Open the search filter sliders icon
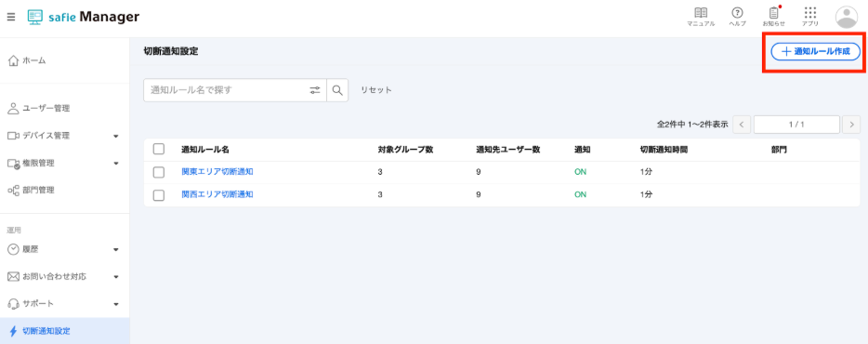868x344 pixels. [315, 90]
